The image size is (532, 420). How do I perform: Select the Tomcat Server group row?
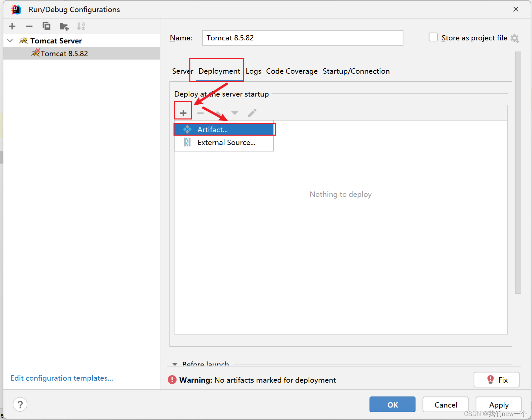pyautogui.click(x=82, y=41)
